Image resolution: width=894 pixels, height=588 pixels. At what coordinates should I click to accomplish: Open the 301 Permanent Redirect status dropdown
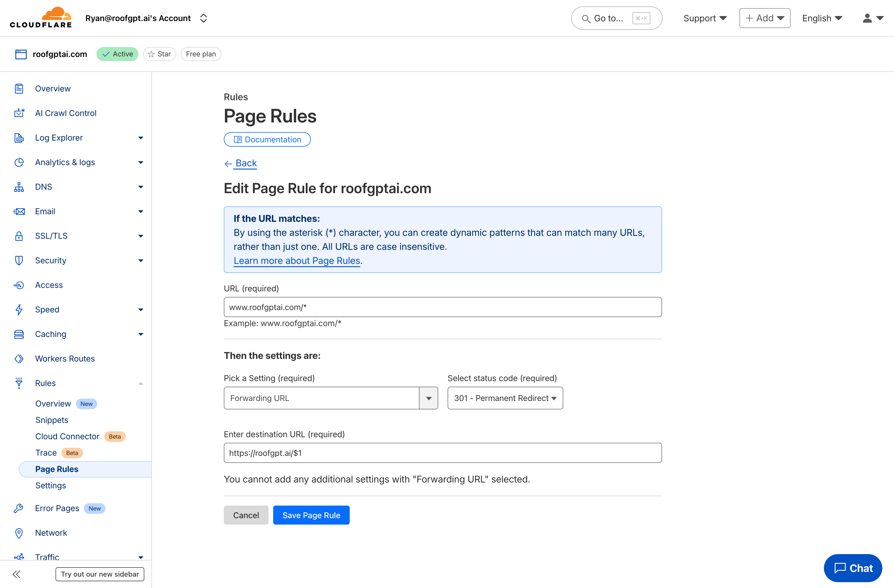[x=505, y=398]
